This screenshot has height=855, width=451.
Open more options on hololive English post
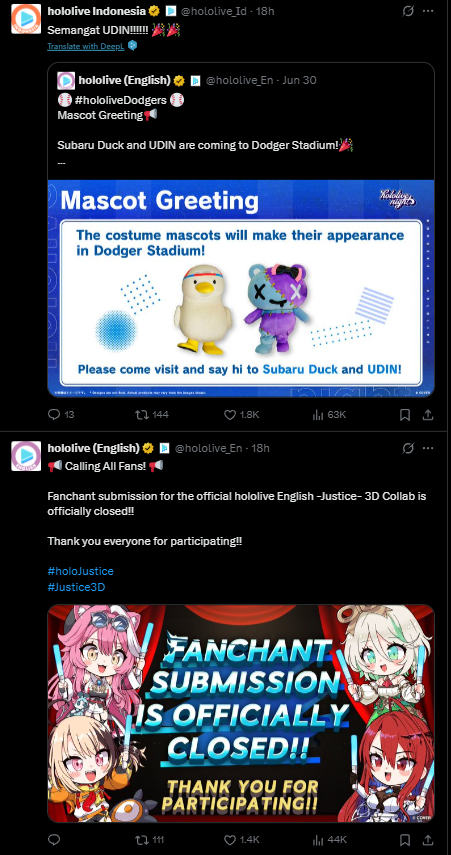(x=429, y=448)
